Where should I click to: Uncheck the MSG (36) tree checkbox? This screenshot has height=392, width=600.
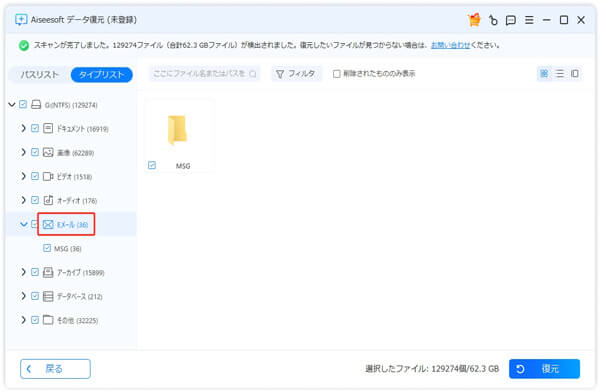pyautogui.click(x=47, y=248)
